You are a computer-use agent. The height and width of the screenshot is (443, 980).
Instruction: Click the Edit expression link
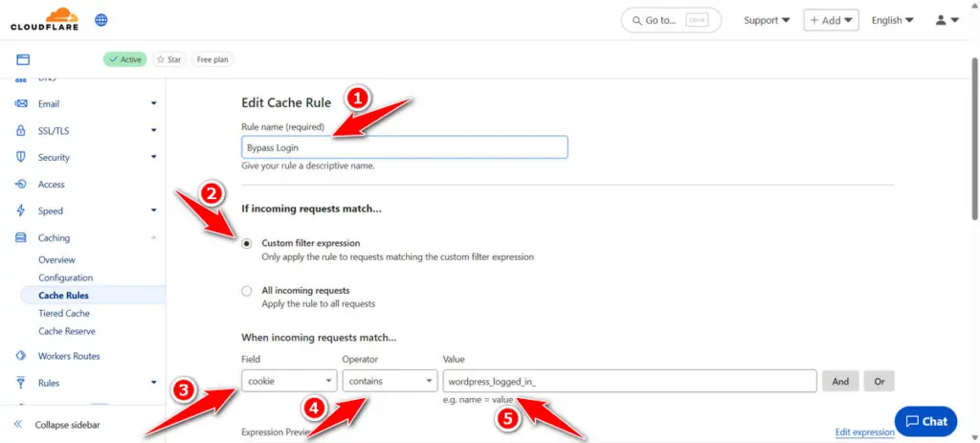tap(864, 432)
